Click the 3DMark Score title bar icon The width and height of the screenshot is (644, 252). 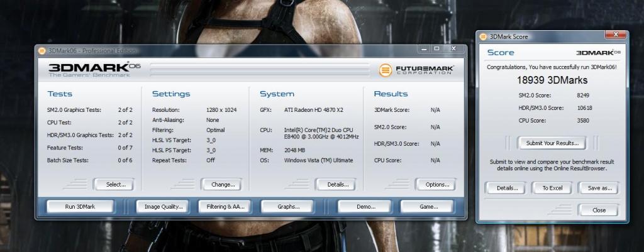(x=482, y=36)
